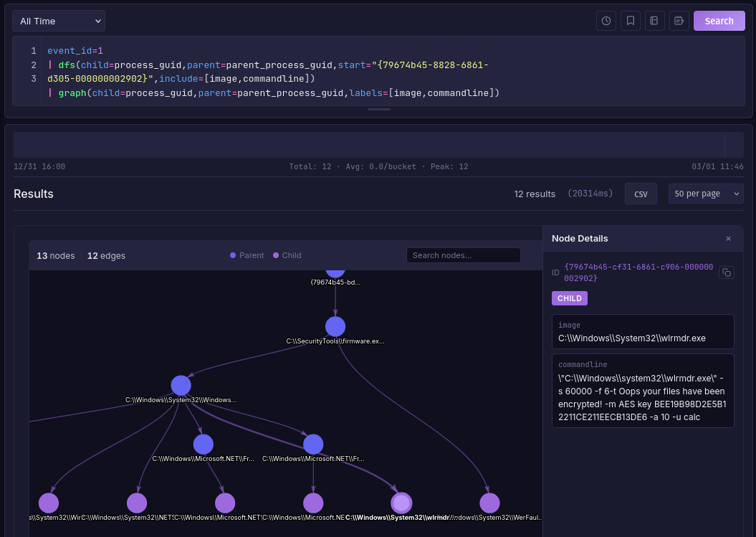Open the 50 per page dropdown
Viewport: 756px width, 537px height.
pyautogui.click(x=706, y=193)
